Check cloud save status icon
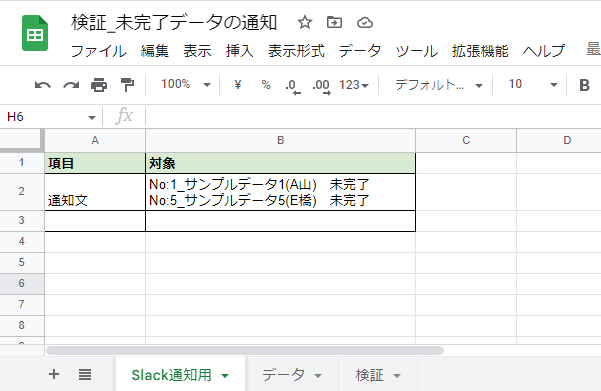601x391 pixels. click(365, 23)
